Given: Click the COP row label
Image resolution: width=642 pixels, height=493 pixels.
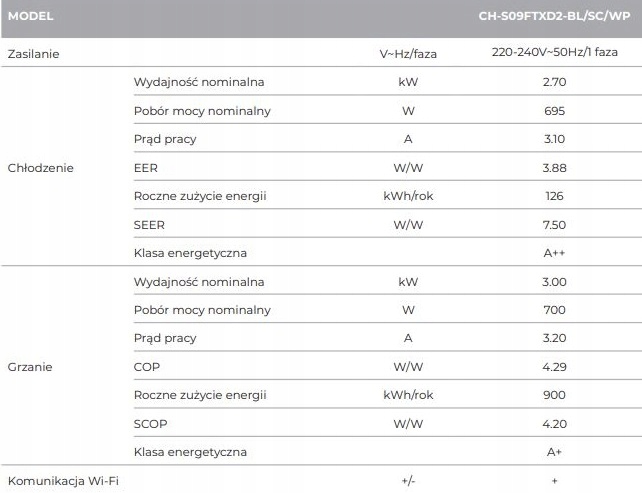Looking at the screenshot, I should coord(146,367).
